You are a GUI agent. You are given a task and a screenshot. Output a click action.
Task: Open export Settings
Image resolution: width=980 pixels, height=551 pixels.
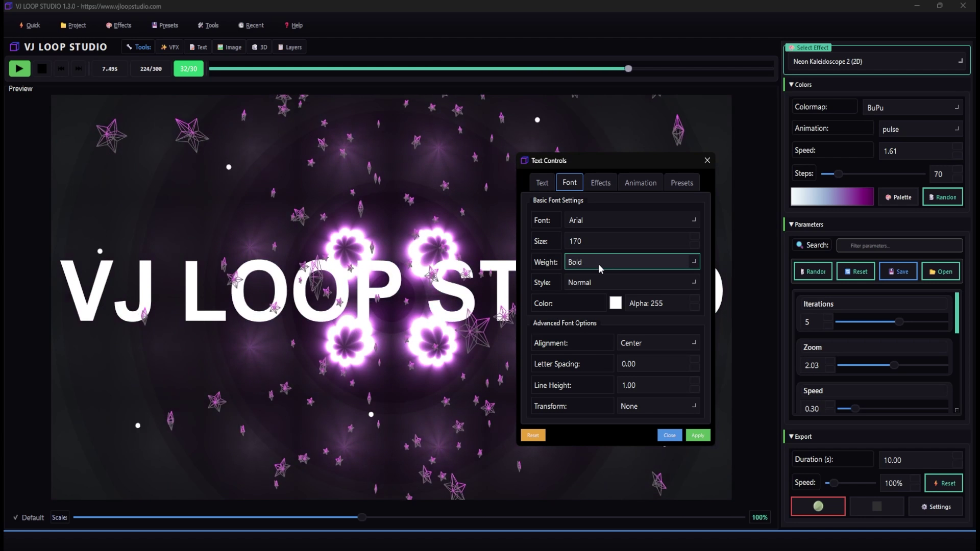click(x=936, y=506)
